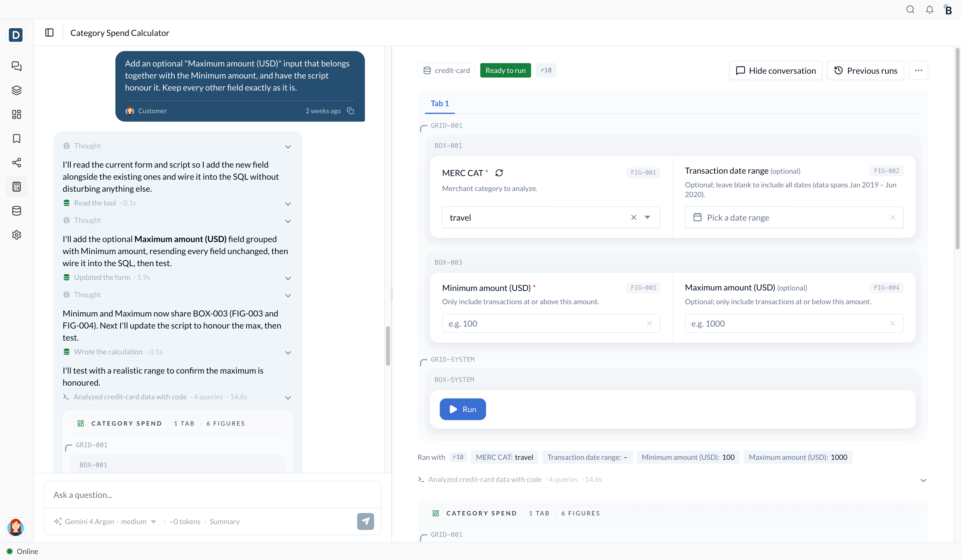Expand conversation Analyzed credit-card data step
The height and width of the screenshot is (560, 961).
[x=177, y=397]
